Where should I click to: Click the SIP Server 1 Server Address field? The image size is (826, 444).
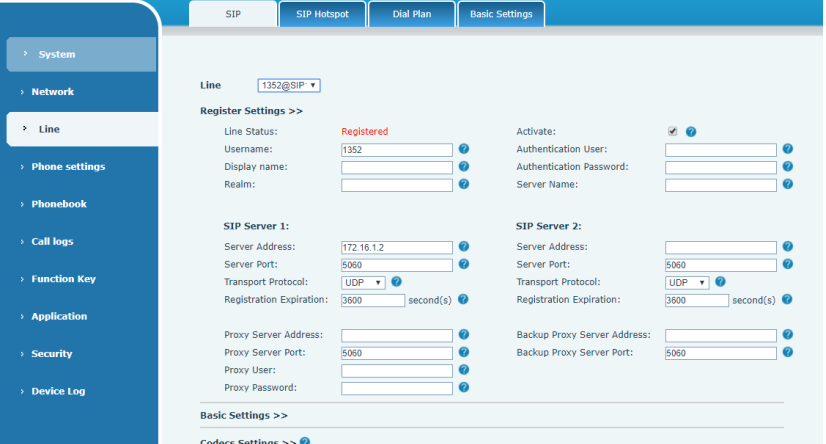(397, 247)
